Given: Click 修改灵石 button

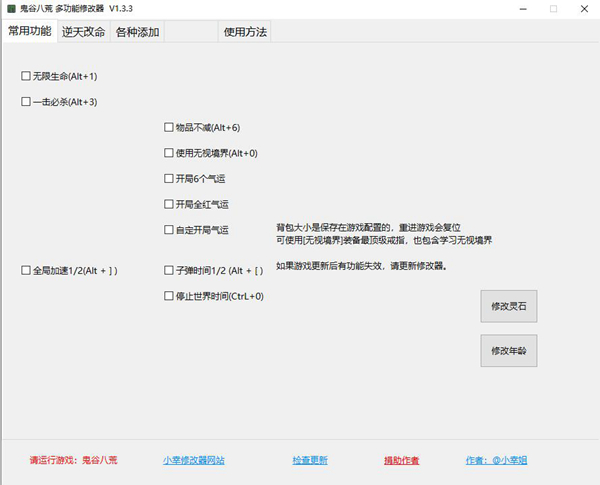Looking at the screenshot, I should [x=509, y=306].
